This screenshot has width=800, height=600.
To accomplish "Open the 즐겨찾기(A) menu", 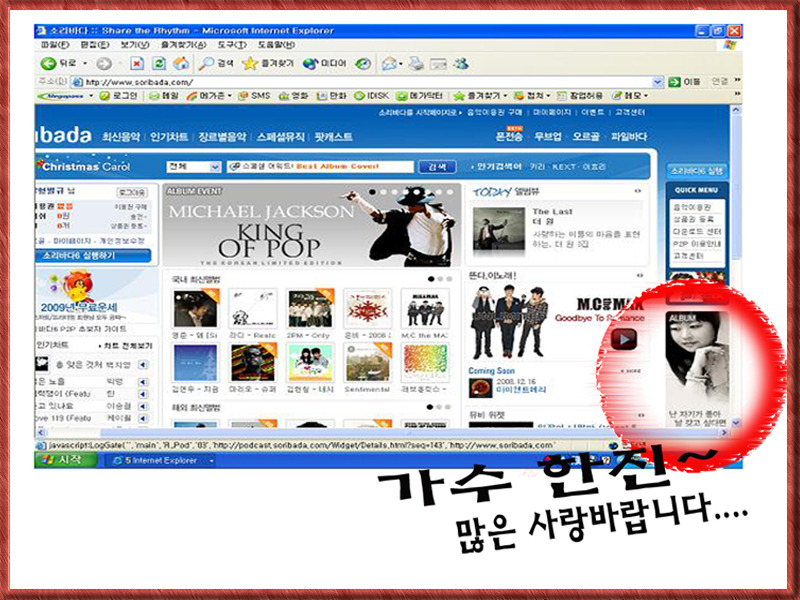I will coord(184,45).
